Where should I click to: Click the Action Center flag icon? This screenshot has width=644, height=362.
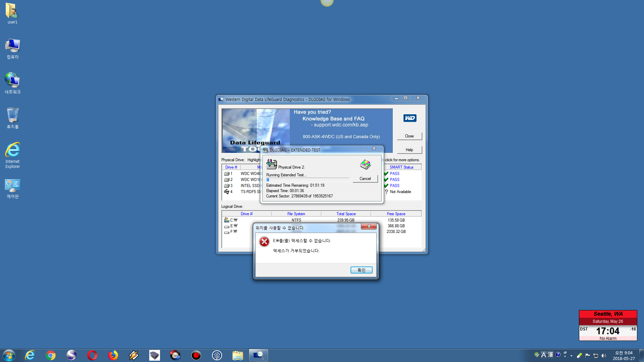point(588,356)
